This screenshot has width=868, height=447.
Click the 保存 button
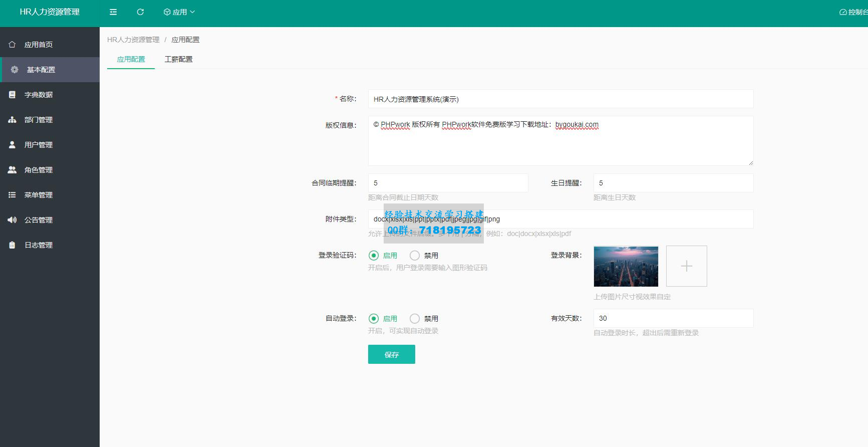391,355
